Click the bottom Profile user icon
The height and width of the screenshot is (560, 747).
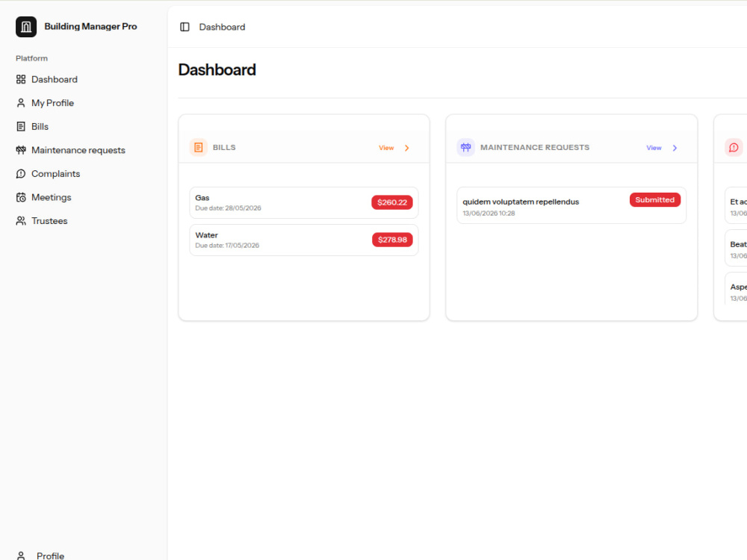point(21,556)
